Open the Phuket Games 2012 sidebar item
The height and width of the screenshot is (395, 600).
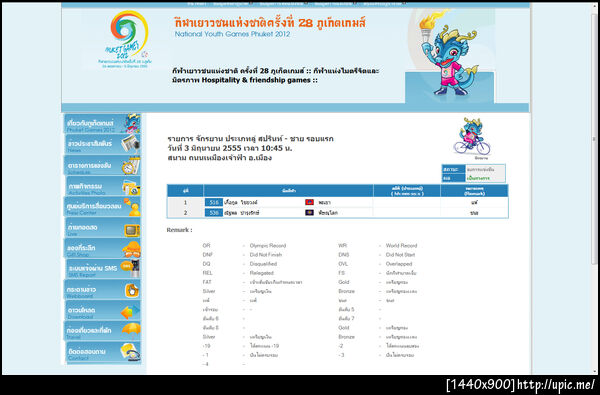tap(102, 124)
